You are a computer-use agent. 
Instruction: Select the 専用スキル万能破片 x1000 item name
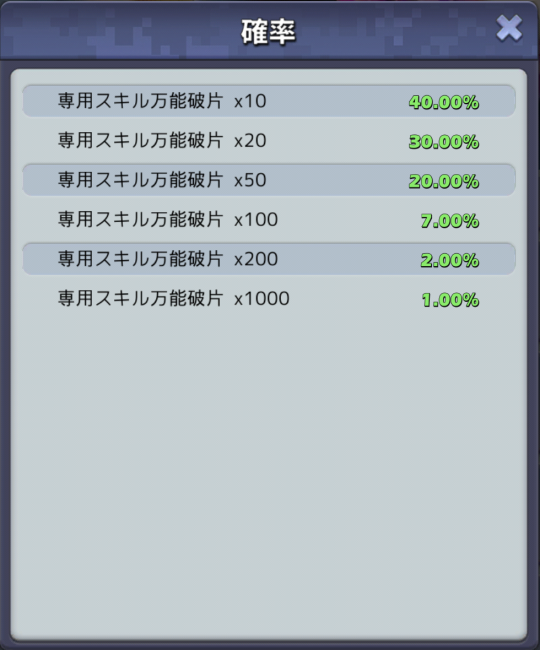174,298
